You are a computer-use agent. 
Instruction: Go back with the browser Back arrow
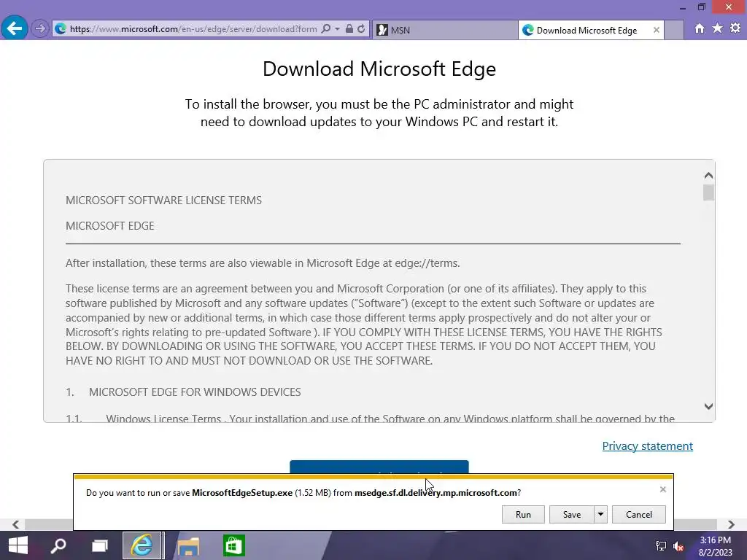click(x=15, y=28)
